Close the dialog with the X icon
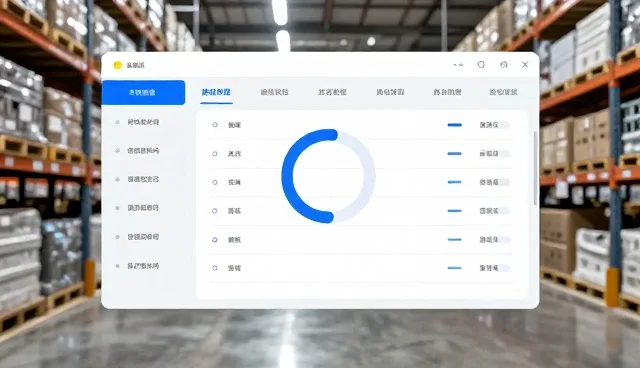Screen dimensions: 640x368 coord(525,64)
